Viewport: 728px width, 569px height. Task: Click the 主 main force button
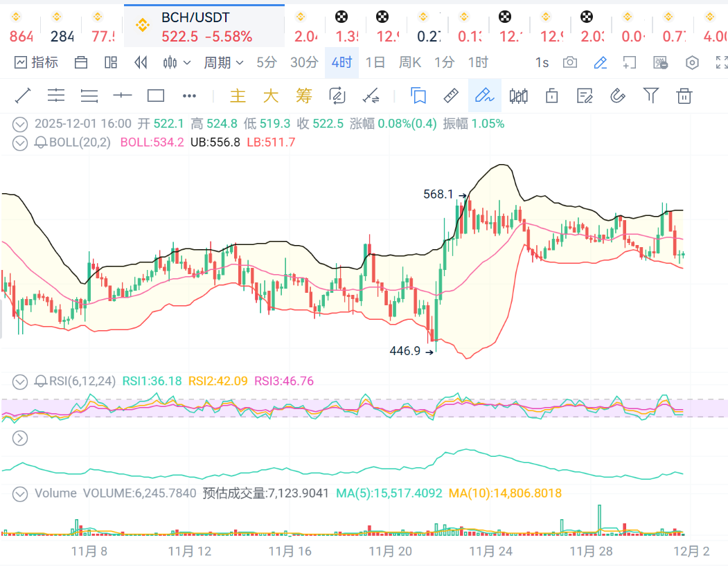pos(238,96)
